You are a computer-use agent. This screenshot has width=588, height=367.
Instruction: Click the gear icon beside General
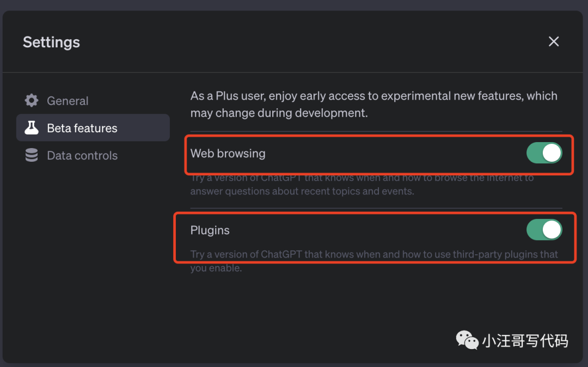click(32, 101)
